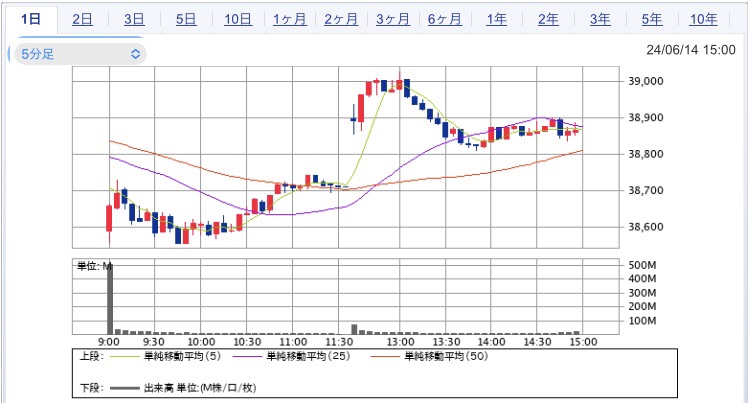Show the 2ヶ月 chart
Viewport: 750px width, 403px height.
tap(341, 19)
